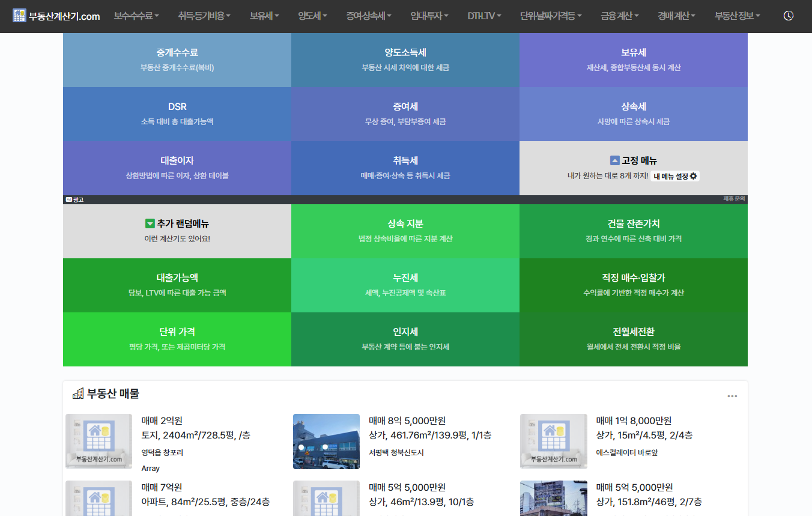Screen dimensions: 812x516
Task: Open the clock/history icon in the top bar
Action: [x=787, y=16]
